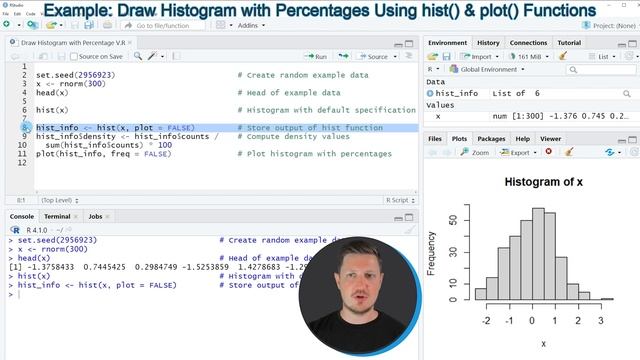Click the Clear all plots broom icon
640x360 pixels.
(x=569, y=152)
